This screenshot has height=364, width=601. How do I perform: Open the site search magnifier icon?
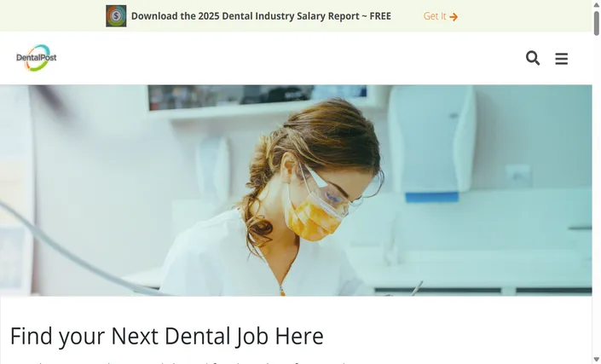(533, 58)
